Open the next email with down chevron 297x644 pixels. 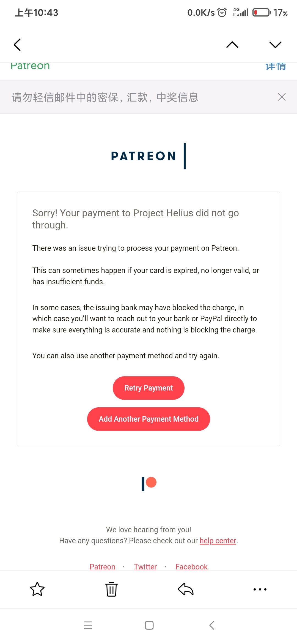click(x=275, y=45)
